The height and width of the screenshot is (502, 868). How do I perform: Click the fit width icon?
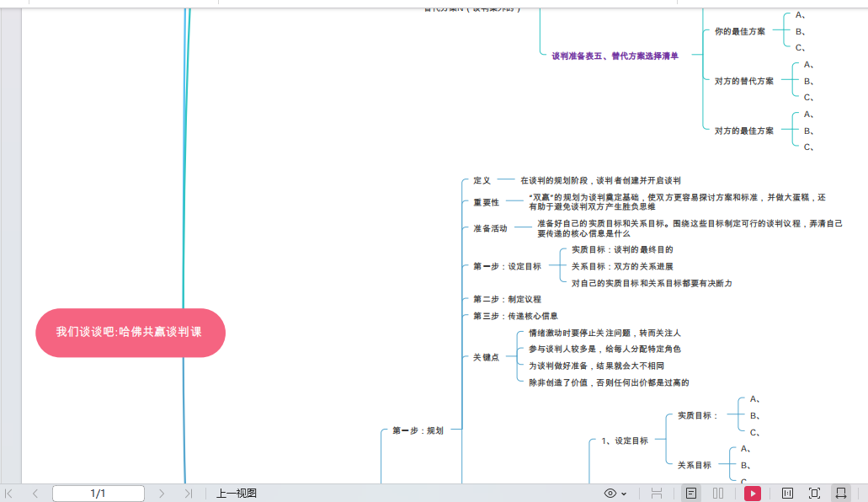841,493
